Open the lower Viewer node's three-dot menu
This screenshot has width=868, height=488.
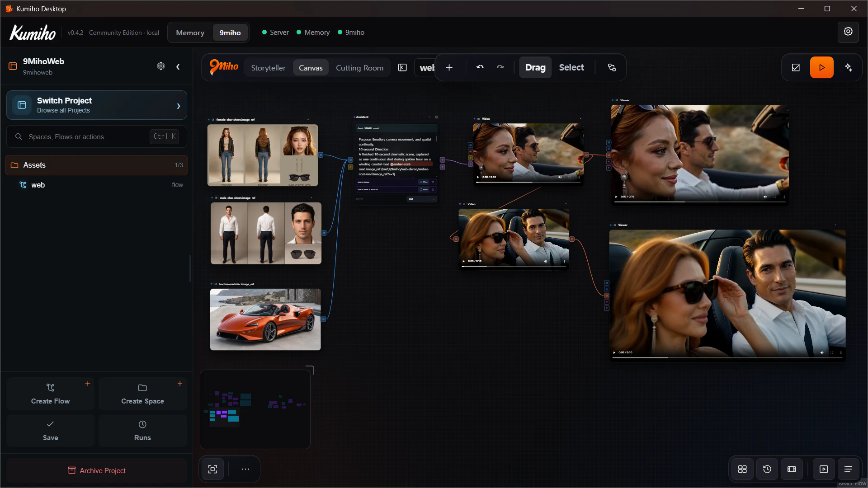[841, 352]
